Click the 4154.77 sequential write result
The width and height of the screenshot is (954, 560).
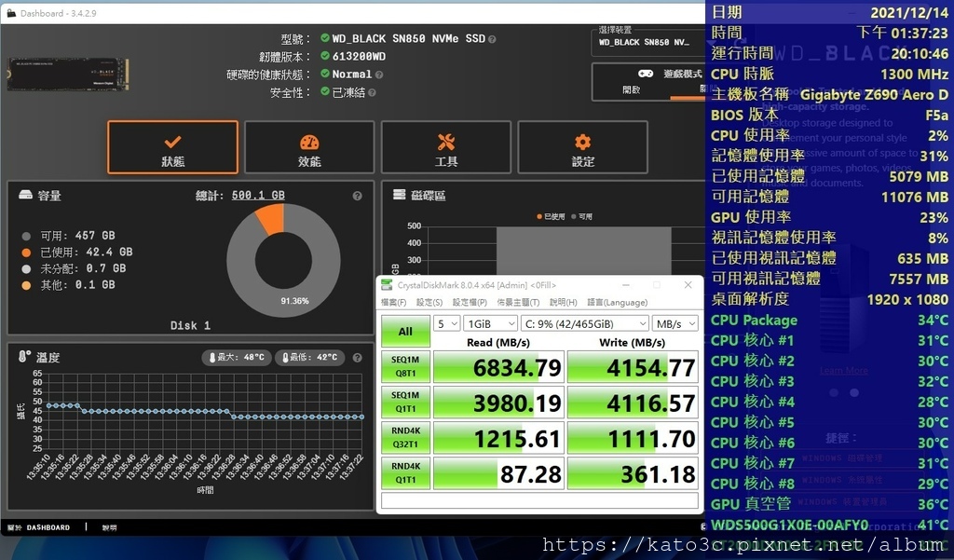pyautogui.click(x=633, y=367)
